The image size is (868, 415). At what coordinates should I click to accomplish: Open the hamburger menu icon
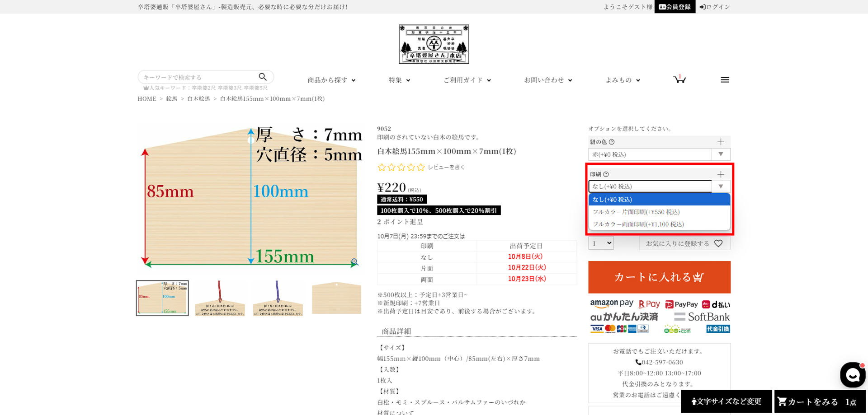(725, 79)
